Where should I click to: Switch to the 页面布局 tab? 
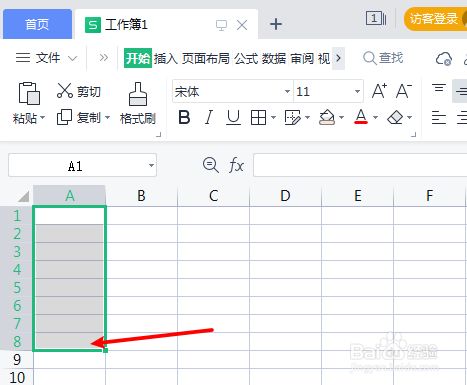(206, 59)
